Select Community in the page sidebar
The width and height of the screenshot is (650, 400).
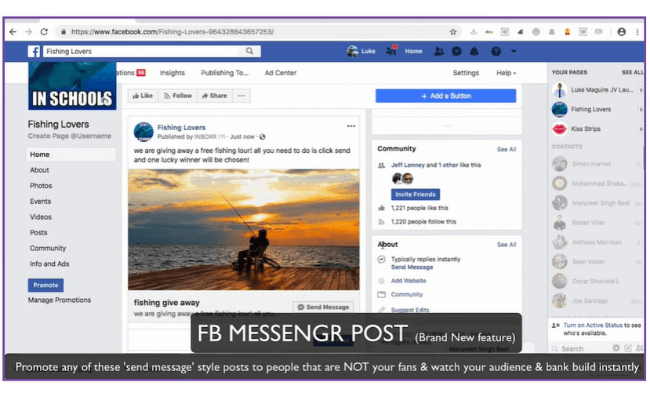tap(48, 248)
